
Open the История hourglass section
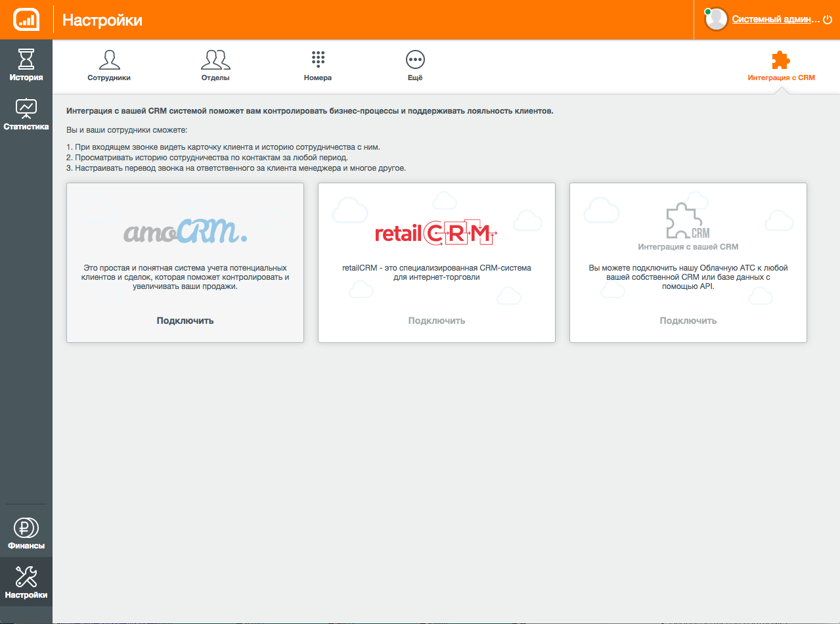pyautogui.click(x=26, y=58)
